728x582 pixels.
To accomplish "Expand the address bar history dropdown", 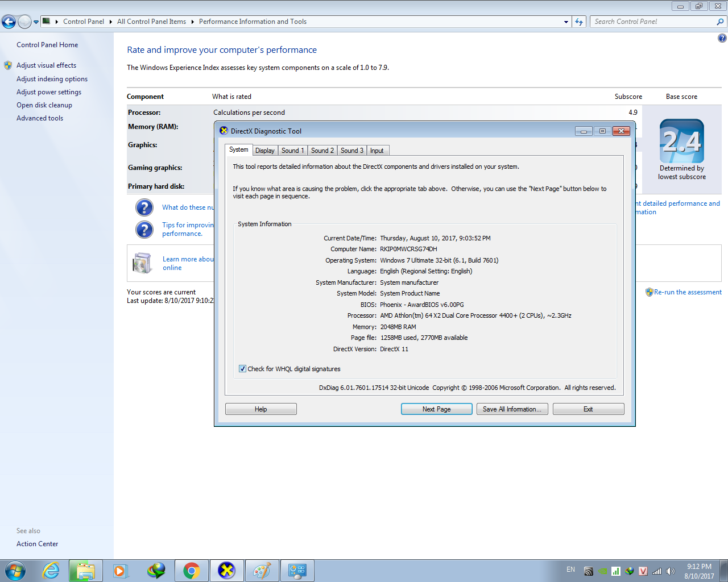I will pyautogui.click(x=566, y=22).
